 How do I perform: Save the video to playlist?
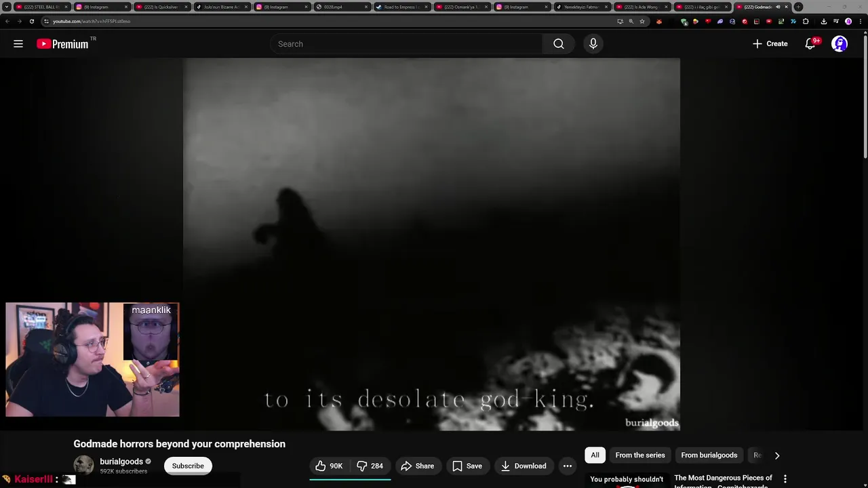tap(467, 466)
